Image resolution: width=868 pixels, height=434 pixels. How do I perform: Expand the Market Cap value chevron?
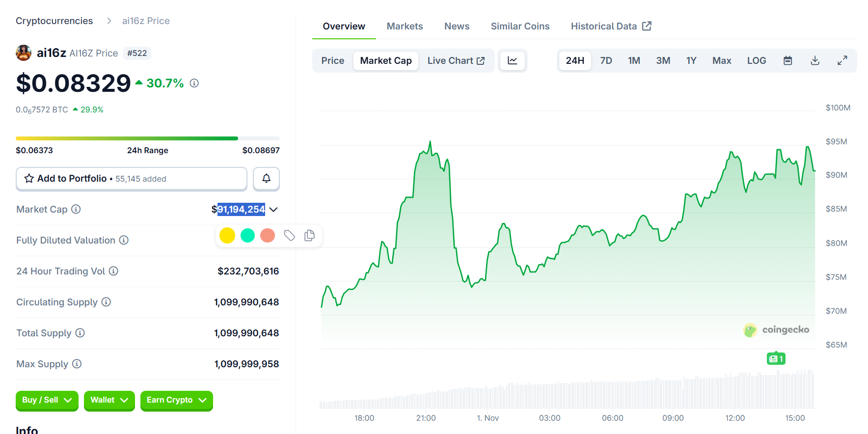point(273,210)
